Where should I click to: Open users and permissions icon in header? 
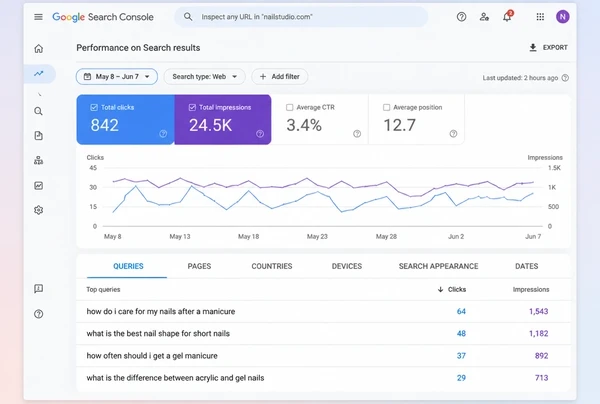click(484, 17)
